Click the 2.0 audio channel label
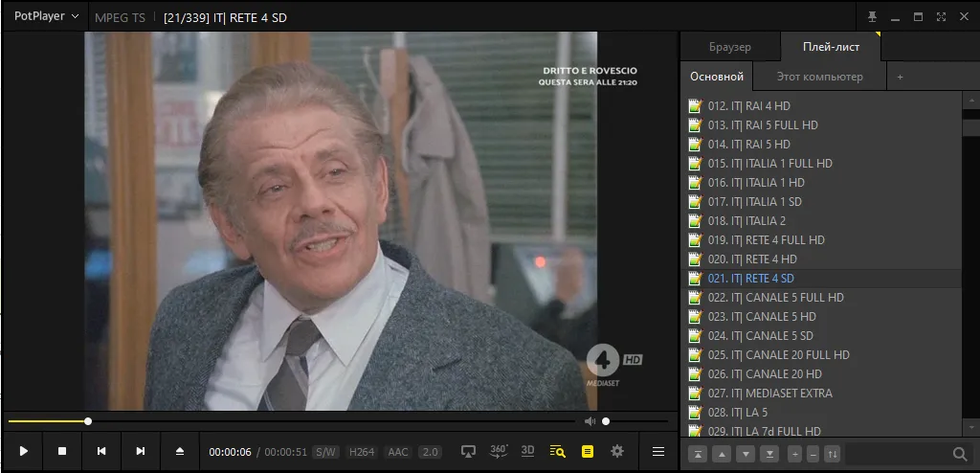 430,452
